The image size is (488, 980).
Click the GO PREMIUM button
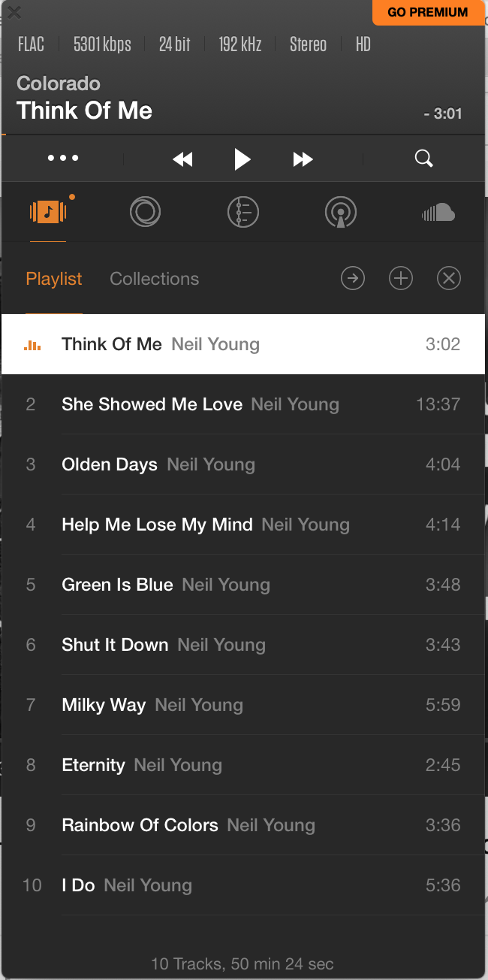click(427, 12)
